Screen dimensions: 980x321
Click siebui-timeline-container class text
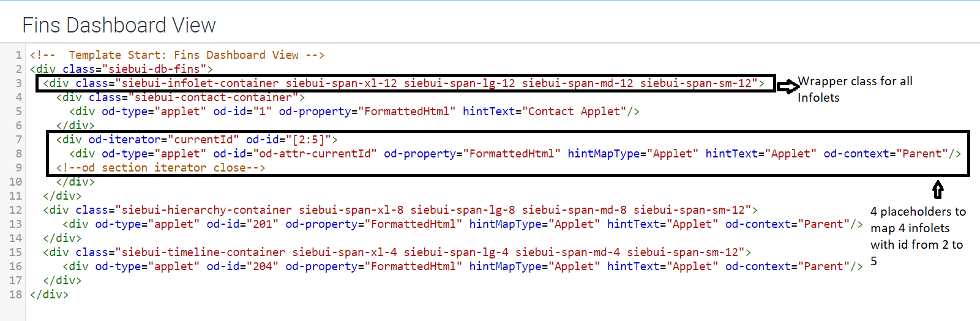(x=203, y=252)
